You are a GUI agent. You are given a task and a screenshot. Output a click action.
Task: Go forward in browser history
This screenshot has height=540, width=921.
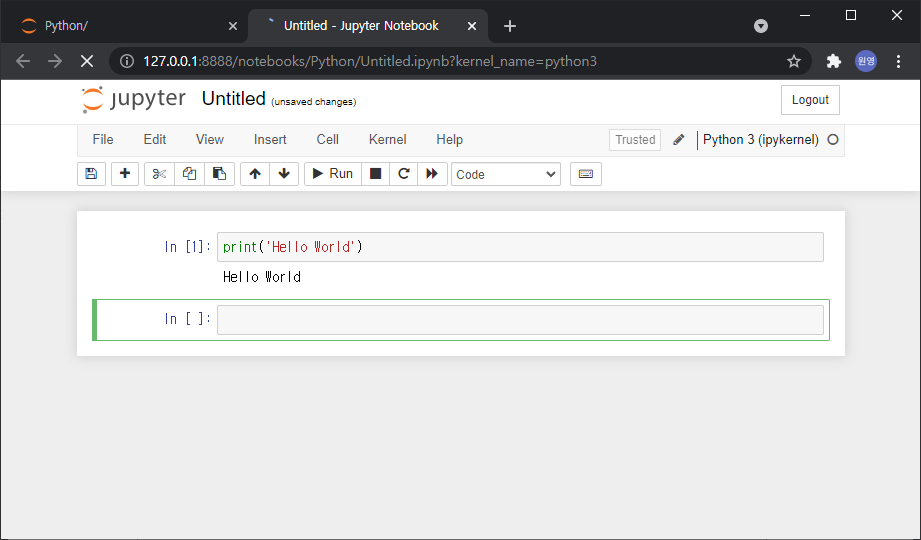click(55, 61)
